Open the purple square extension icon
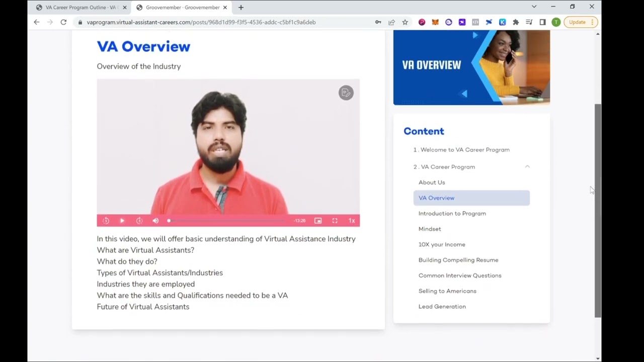Screen dimensions: 644x362 (462, 22)
